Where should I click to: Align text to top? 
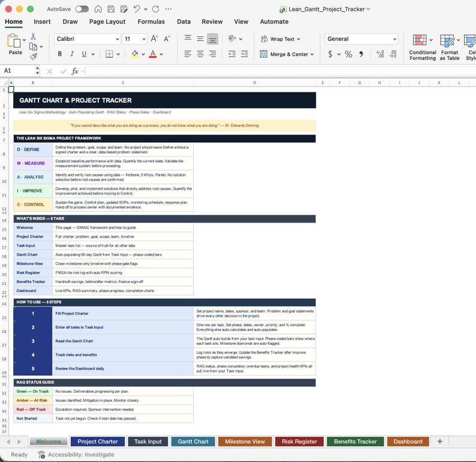click(188, 38)
